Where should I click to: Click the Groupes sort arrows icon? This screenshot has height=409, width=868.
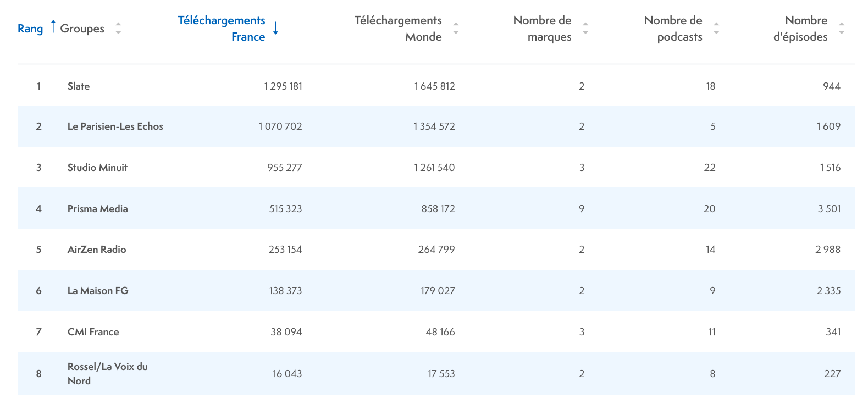coord(118,29)
